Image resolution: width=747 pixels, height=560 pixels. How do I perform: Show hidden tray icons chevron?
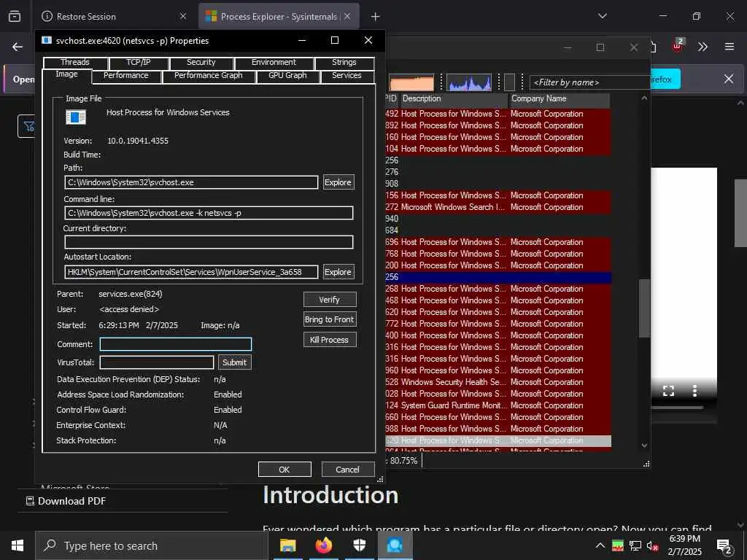coord(600,545)
